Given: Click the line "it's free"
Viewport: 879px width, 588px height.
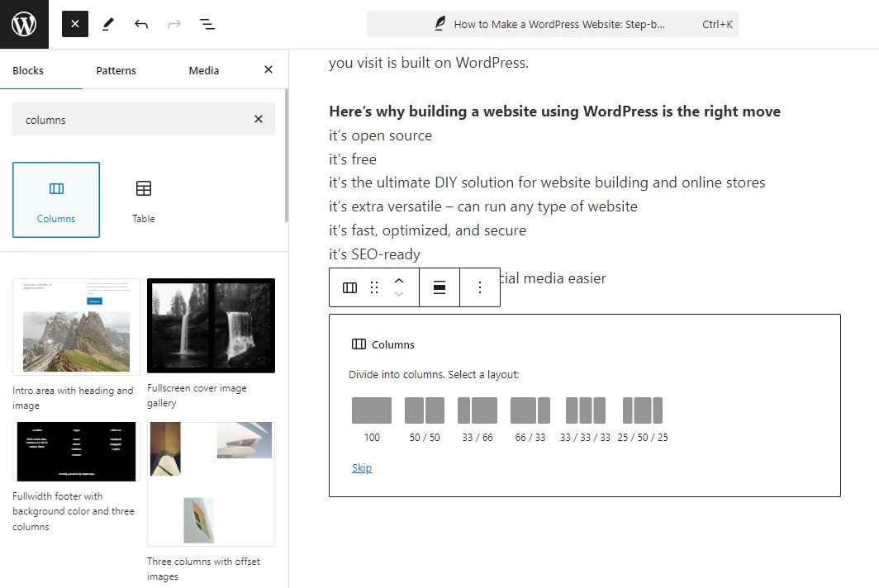Looking at the screenshot, I should tap(353, 159).
